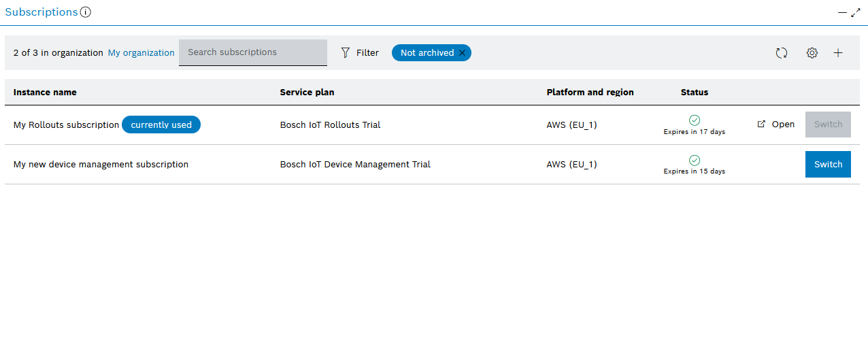Remove the Not archived filter chip
The height and width of the screenshot is (347, 868).
(x=462, y=52)
